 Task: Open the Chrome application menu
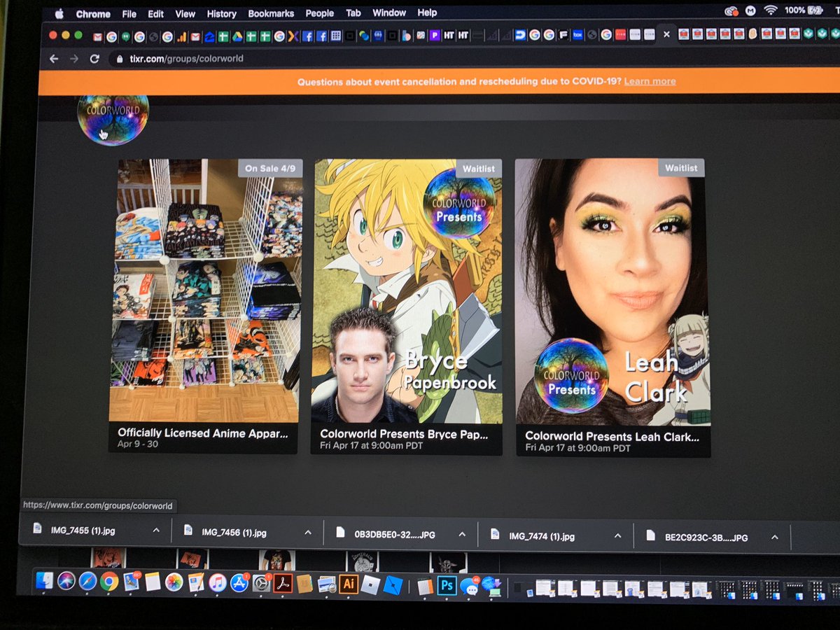coord(93,14)
